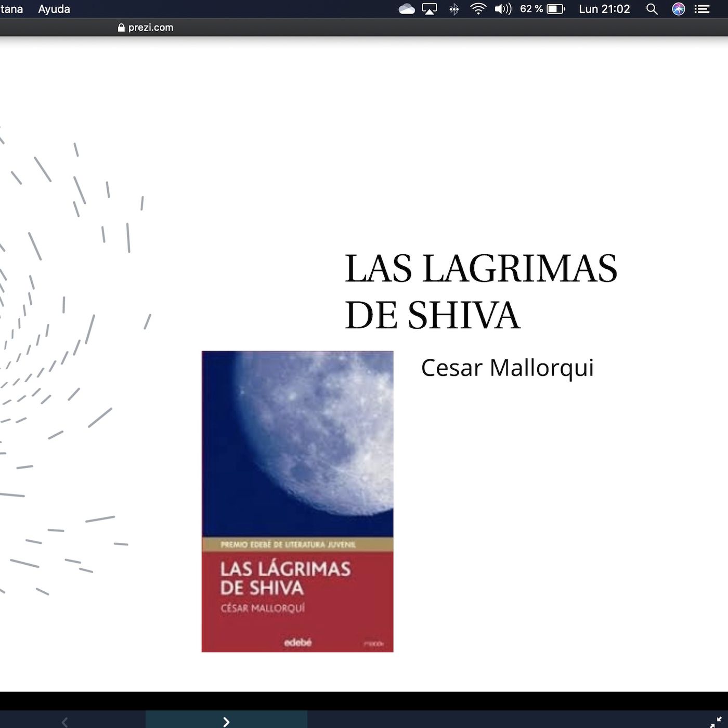Advance to the next Prezi slide
This screenshot has width=728, height=728.
[x=226, y=722]
